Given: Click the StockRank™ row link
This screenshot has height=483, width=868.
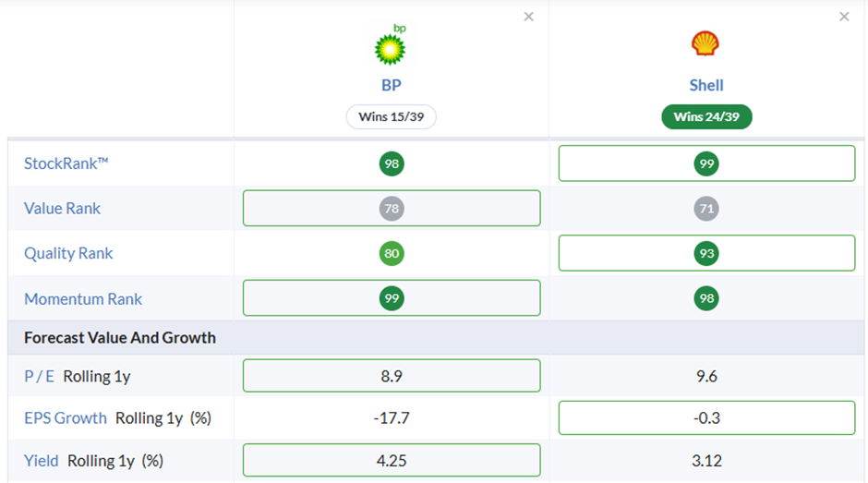Looking at the screenshot, I should click(x=66, y=163).
